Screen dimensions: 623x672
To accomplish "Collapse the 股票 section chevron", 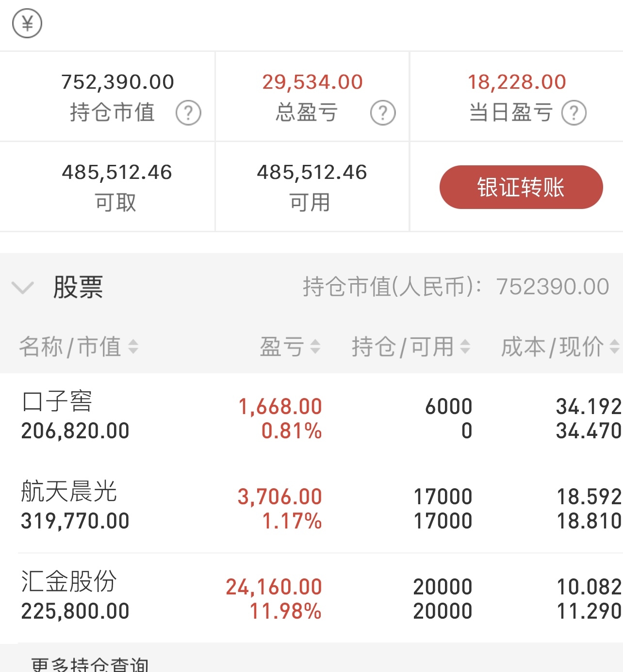I will pyautogui.click(x=22, y=288).
